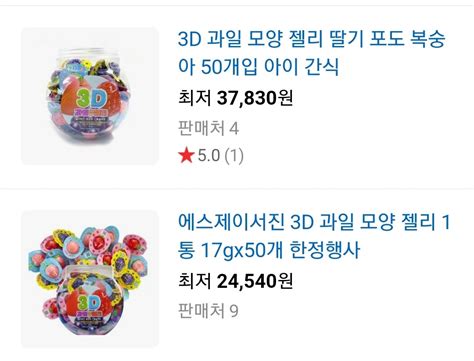Open the 에스제이서진 3D 과일 모양 젤리 listing
Screen dimensions: 474x361
point(314,236)
